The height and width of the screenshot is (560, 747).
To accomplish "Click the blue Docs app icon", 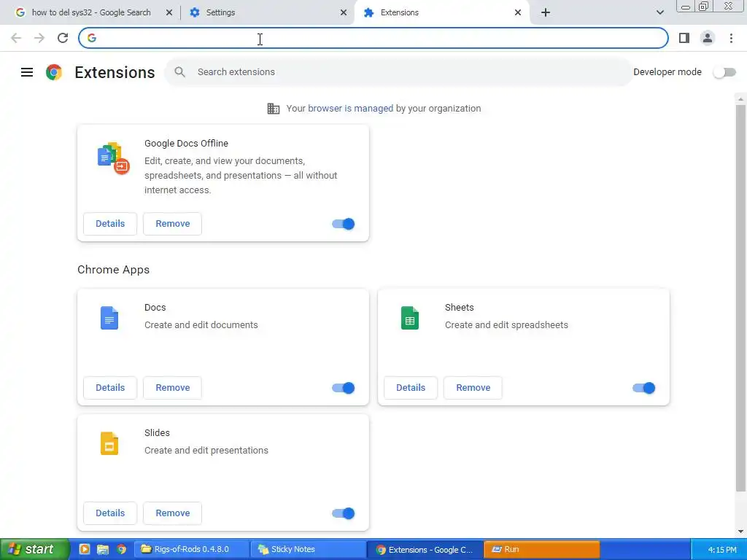I will click(109, 318).
